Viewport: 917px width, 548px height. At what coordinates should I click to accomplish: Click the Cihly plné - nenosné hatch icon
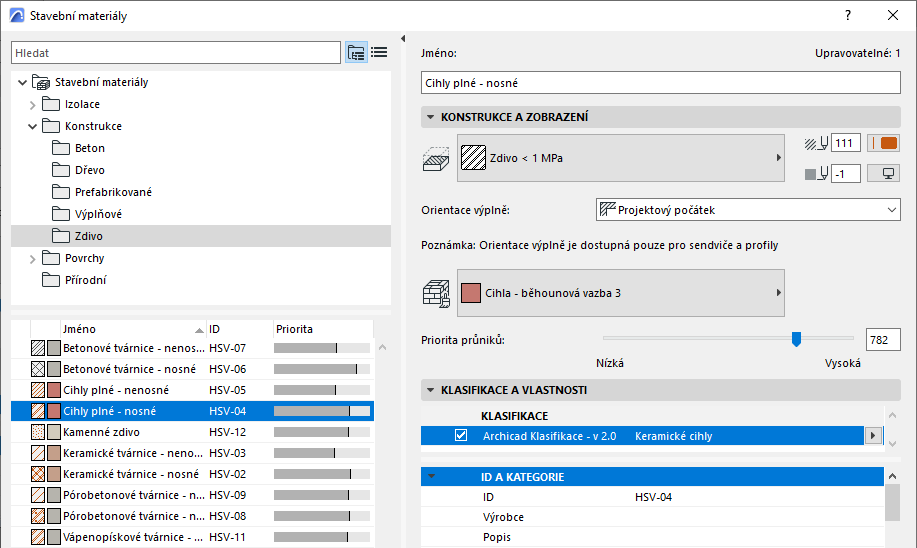point(38,390)
